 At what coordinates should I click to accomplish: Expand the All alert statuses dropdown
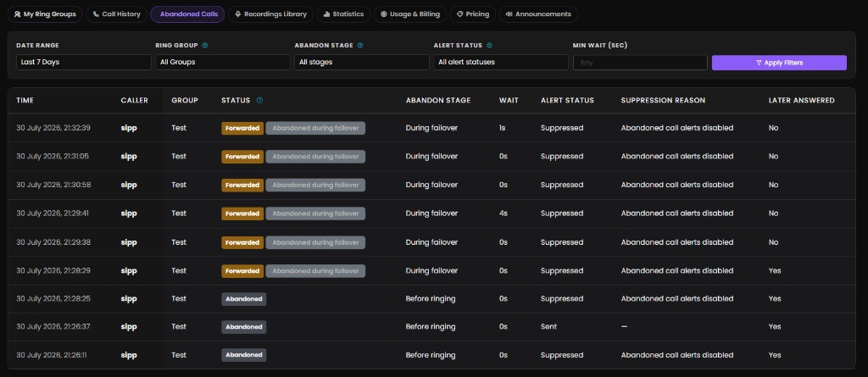click(x=501, y=63)
